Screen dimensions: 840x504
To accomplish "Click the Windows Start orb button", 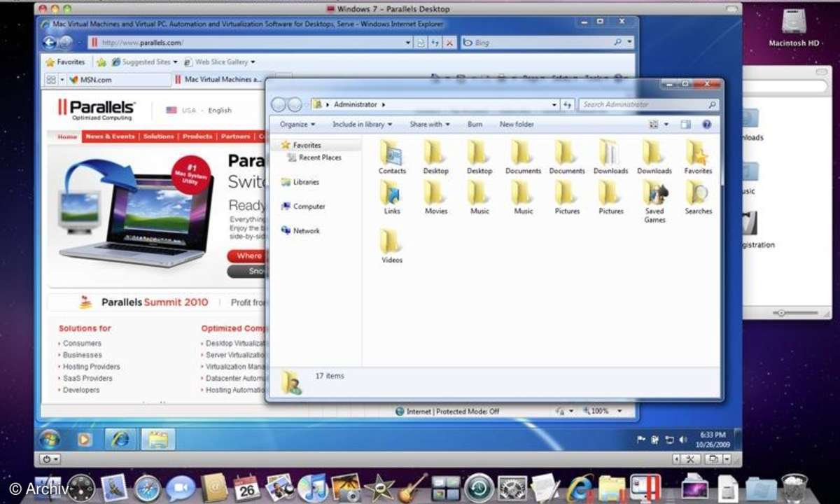I will (50, 440).
